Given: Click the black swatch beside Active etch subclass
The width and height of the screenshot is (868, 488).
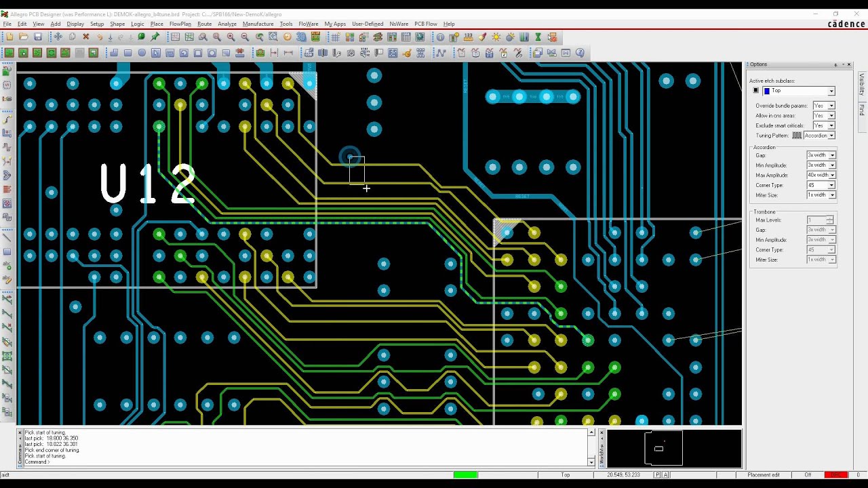Looking at the screenshot, I should pyautogui.click(x=756, y=91).
